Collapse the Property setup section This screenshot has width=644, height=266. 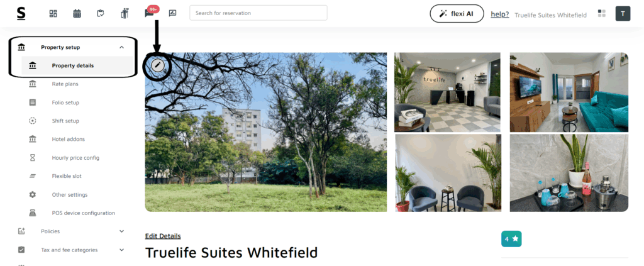click(x=121, y=47)
